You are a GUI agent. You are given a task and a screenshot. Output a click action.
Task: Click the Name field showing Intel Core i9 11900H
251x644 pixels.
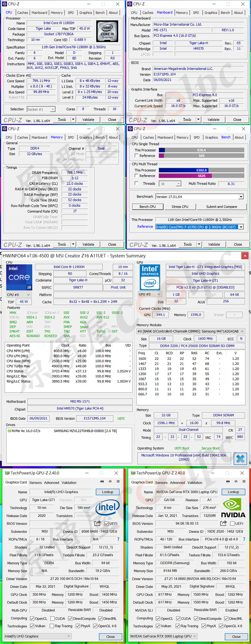pyautogui.click(x=59, y=23)
